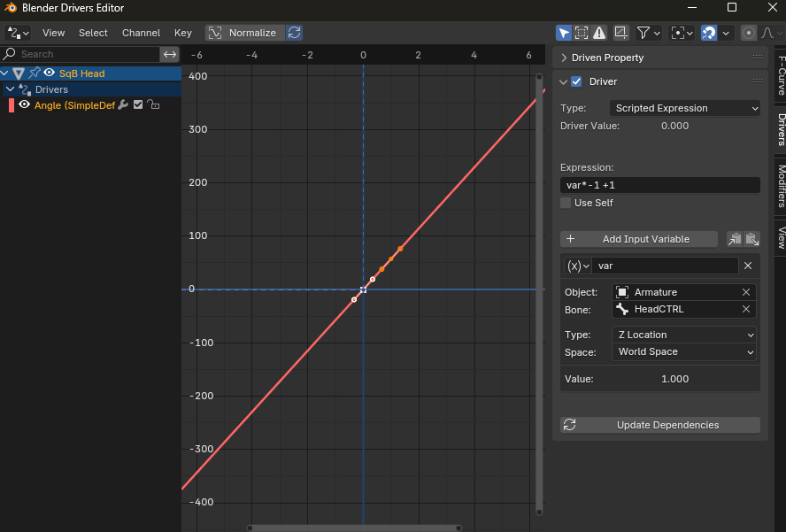Toggle the Normalize button

(245, 33)
